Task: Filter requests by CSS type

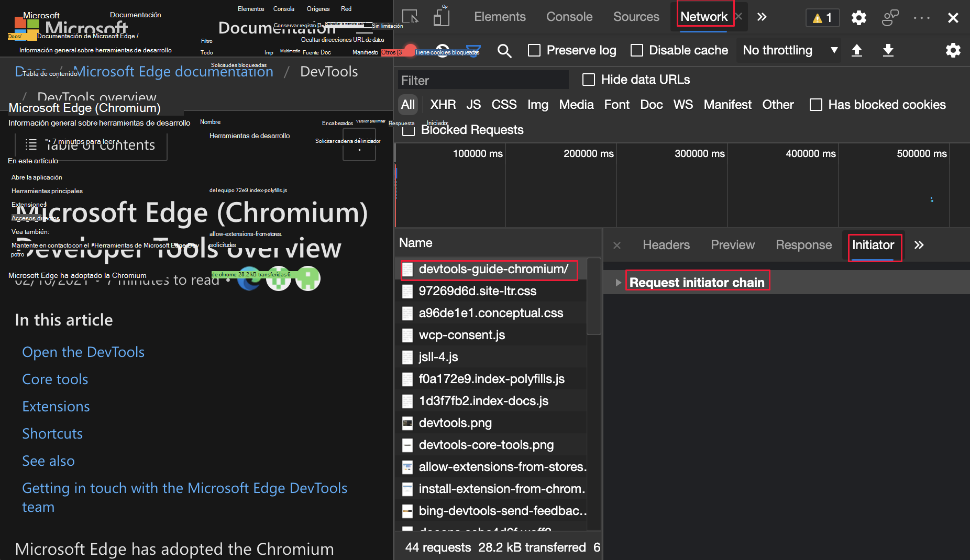Action: coord(504,105)
